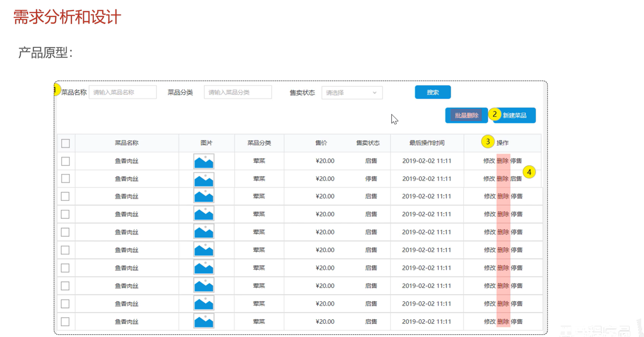
Task: Click yellow annotation marker number 2
Action: point(494,114)
